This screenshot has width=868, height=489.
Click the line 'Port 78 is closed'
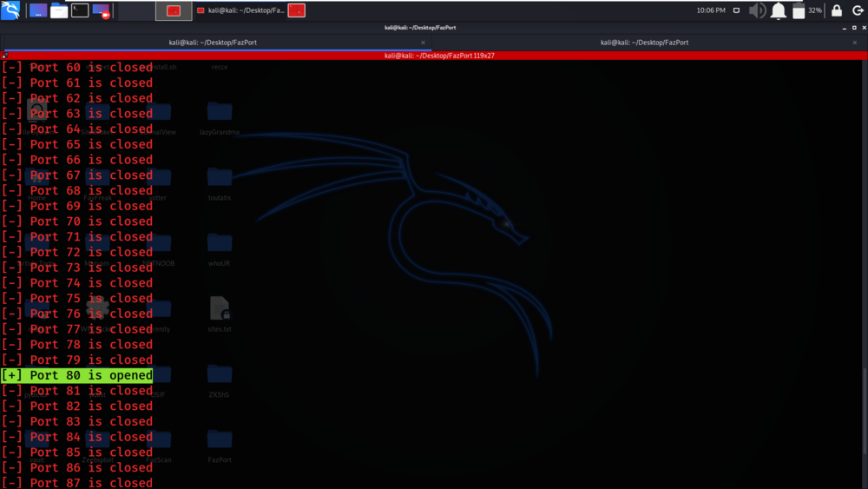point(77,345)
